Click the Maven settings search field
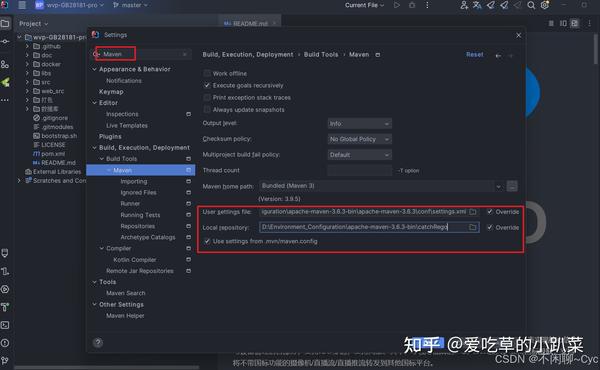Viewport: 600px width, 370px height. coord(142,54)
